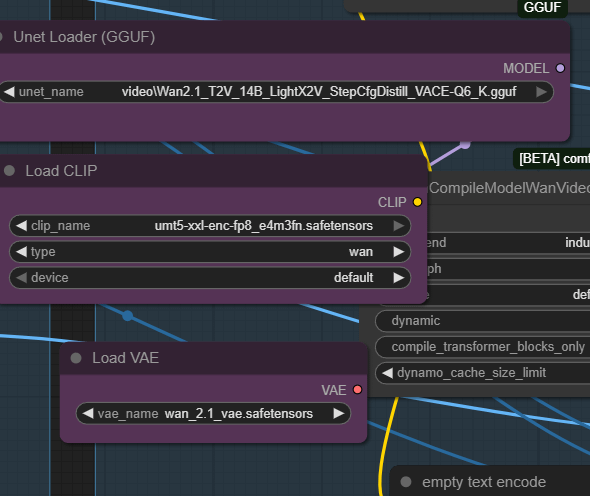Screen dimensions: 590x496
Task: Select previous unet_name with left arrow
Action: 9,92
